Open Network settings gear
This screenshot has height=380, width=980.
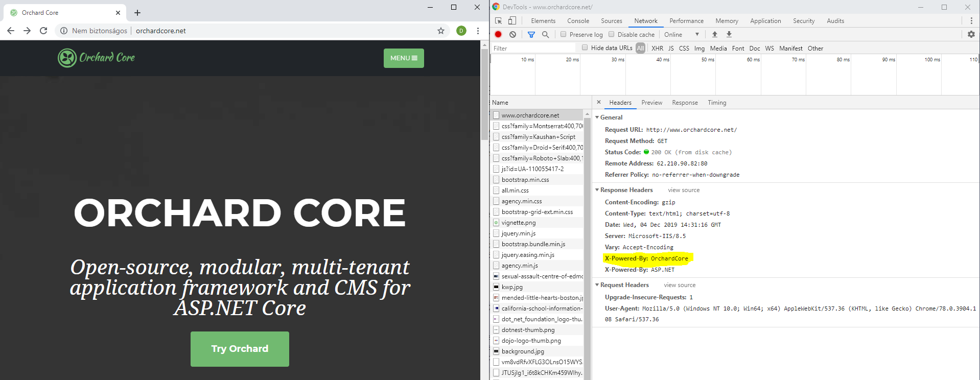[971, 34]
